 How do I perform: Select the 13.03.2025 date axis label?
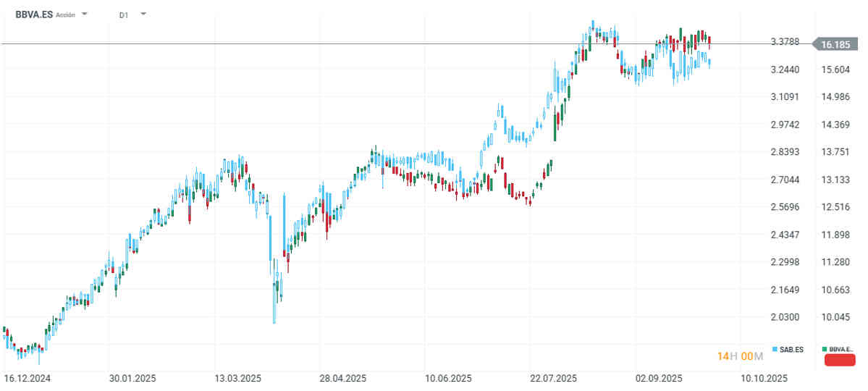[238, 379]
